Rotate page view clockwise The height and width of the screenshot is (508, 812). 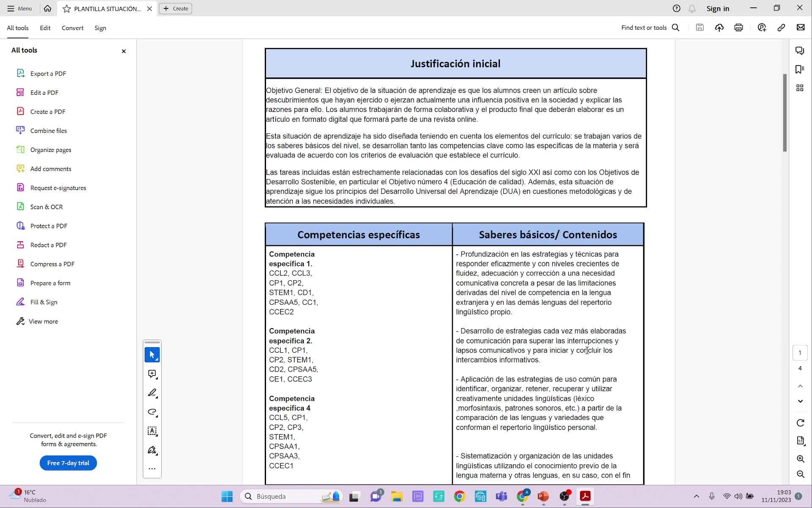tap(800, 422)
